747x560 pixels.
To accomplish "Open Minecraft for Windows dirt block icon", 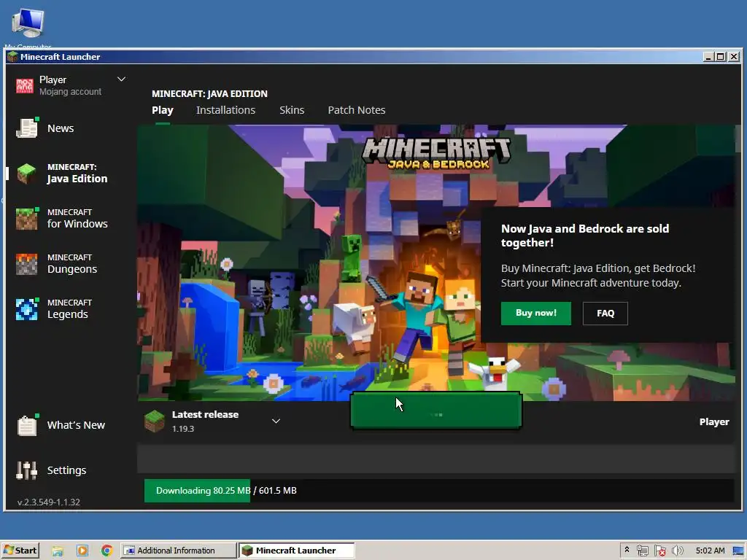I will (x=27, y=219).
